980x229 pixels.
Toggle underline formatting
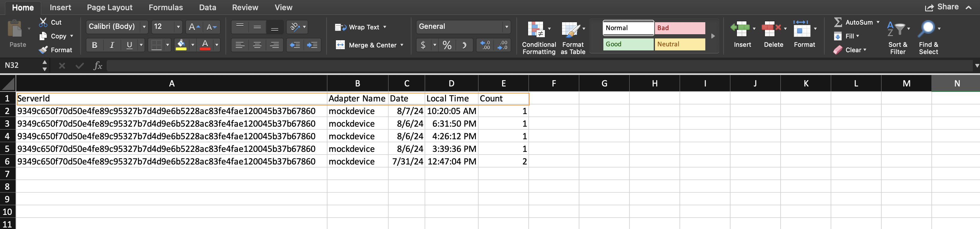pyautogui.click(x=129, y=45)
